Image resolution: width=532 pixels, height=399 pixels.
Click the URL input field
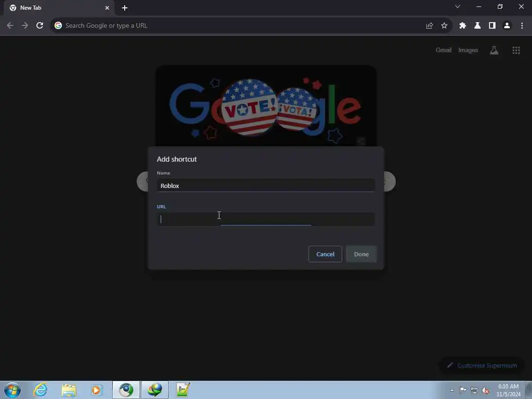(266, 219)
